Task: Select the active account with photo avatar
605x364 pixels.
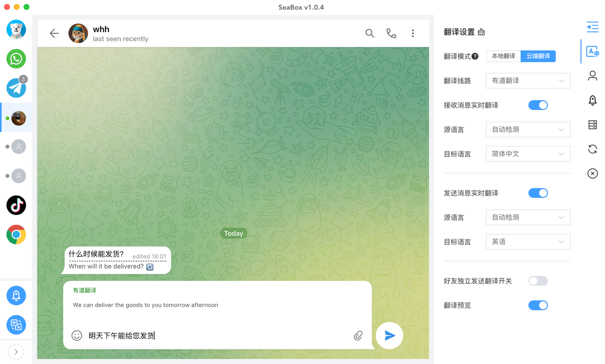Action: click(x=19, y=118)
